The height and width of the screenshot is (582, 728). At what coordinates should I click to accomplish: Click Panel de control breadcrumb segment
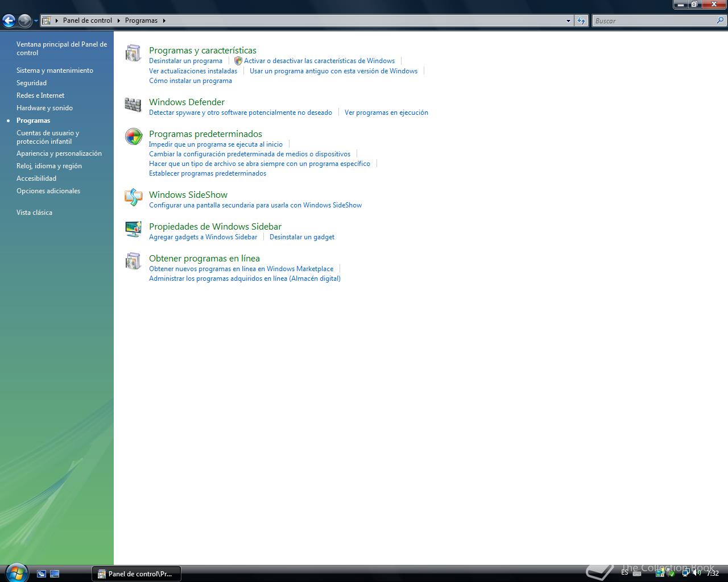(x=88, y=20)
